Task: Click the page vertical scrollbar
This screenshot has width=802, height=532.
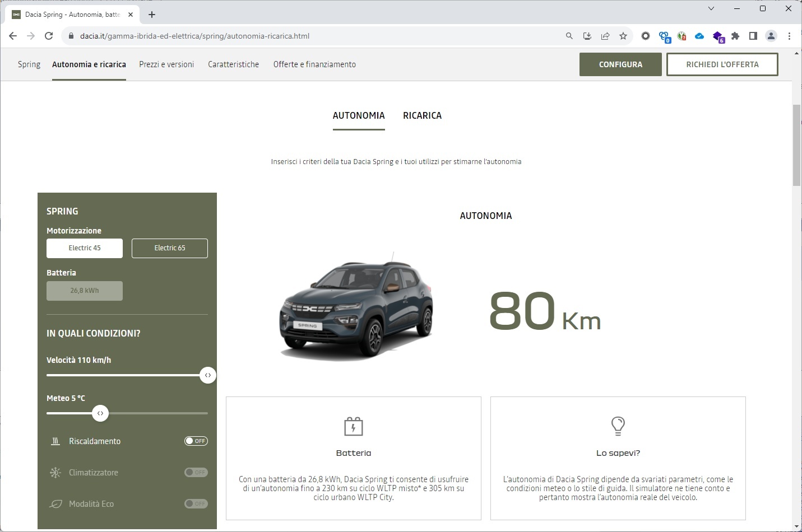Action: [x=796, y=145]
